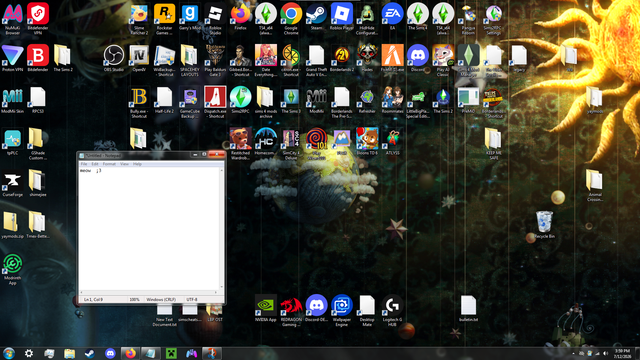
Task: Open Discord from the taskbar
Action: 110,353
